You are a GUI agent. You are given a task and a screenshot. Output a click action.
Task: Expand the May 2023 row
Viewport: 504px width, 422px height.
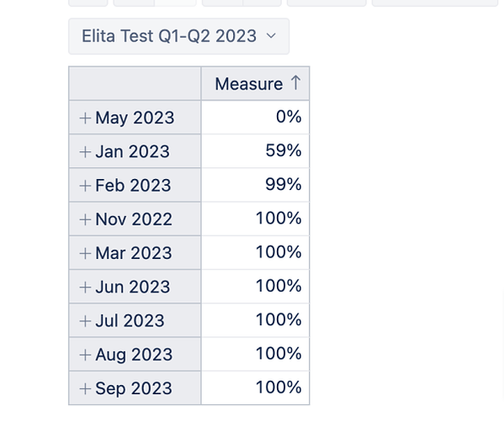[x=85, y=118]
